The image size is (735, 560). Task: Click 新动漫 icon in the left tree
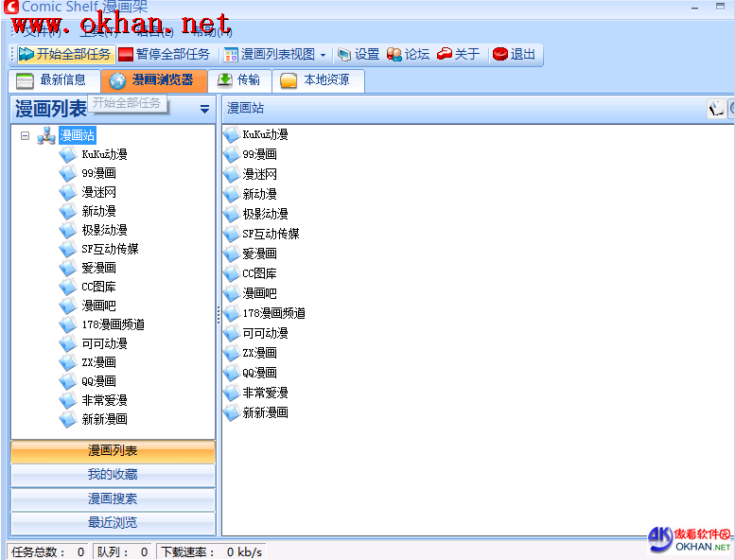[x=68, y=211]
